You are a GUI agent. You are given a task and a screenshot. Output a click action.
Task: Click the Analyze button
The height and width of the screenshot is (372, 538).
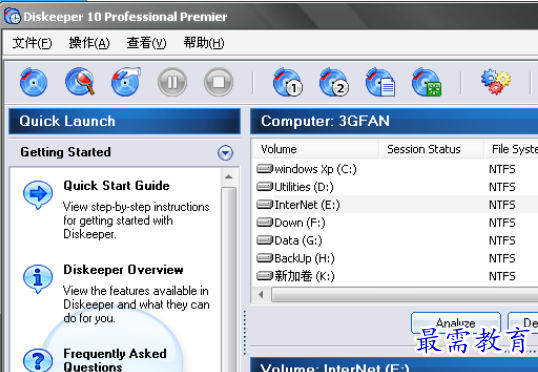pyautogui.click(x=456, y=323)
